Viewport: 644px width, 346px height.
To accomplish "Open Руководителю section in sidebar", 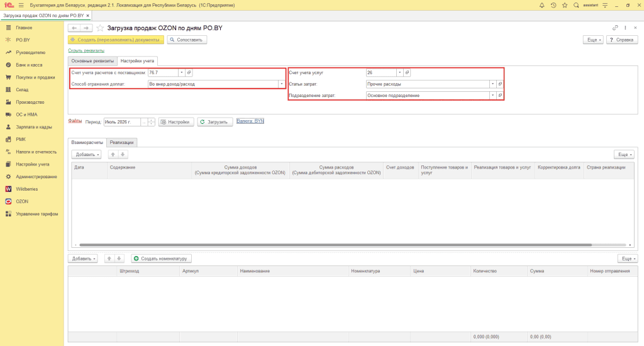I will pyautogui.click(x=30, y=53).
